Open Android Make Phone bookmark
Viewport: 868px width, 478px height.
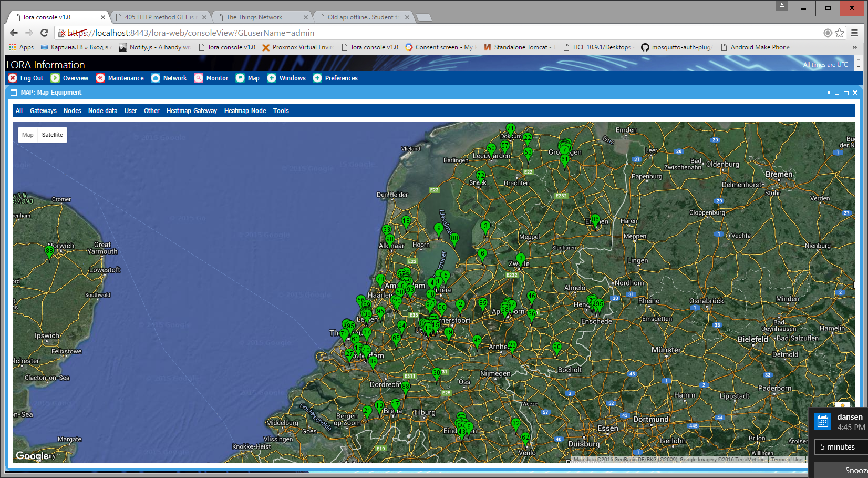coord(755,47)
